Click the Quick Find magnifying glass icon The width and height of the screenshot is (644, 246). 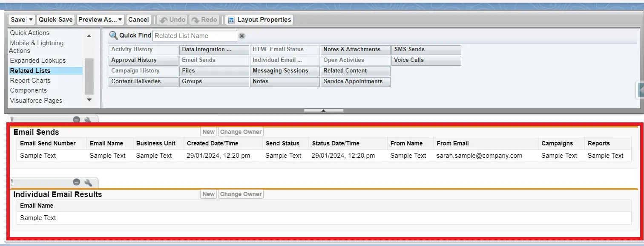[113, 35]
